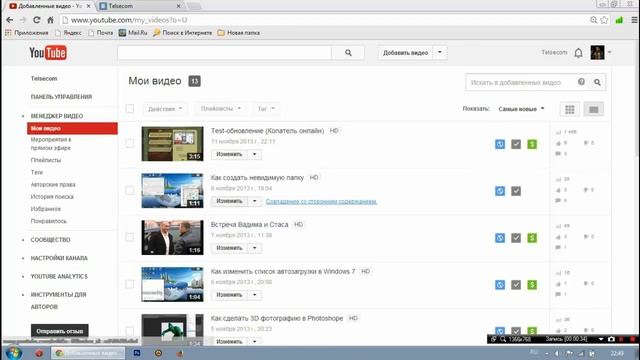Click the search magnifier button in YouTube header
This screenshot has width=640, height=360.
(348, 53)
